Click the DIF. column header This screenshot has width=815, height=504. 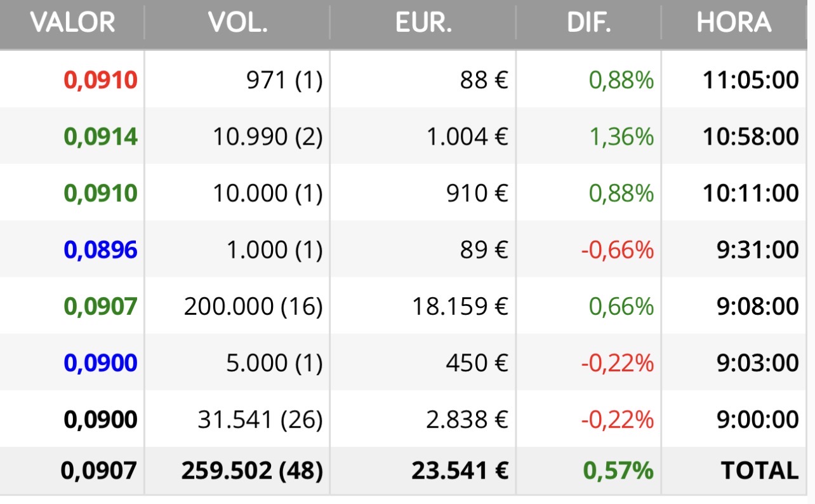[589, 23]
